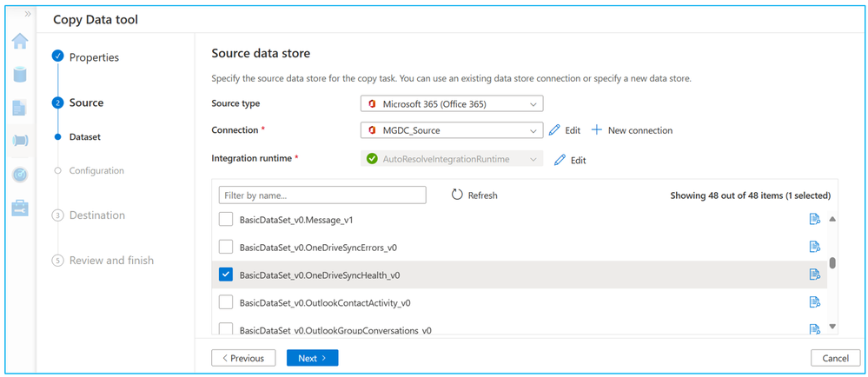Click the Next button

(312, 358)
